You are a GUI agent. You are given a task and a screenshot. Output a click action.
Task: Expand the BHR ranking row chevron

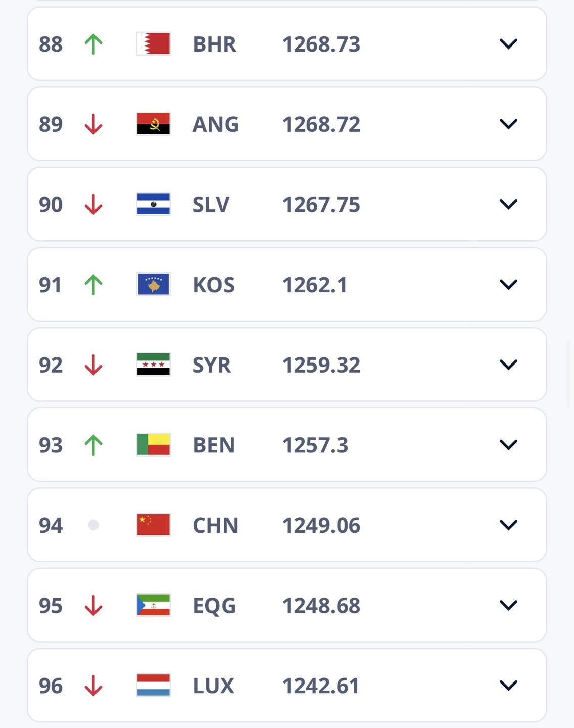tap(508, 44)
